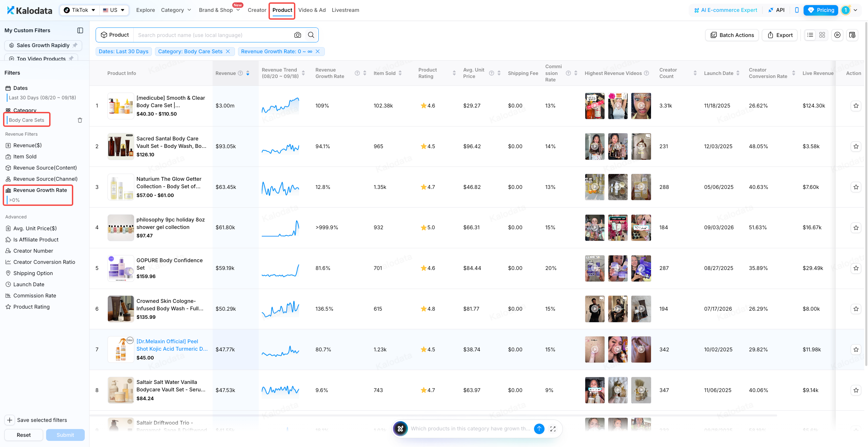Viewport: 868px width, 447px height.
Task: Sort by Revenue Trend arrows
Action: pyautogui.click(x=303, y=73)
